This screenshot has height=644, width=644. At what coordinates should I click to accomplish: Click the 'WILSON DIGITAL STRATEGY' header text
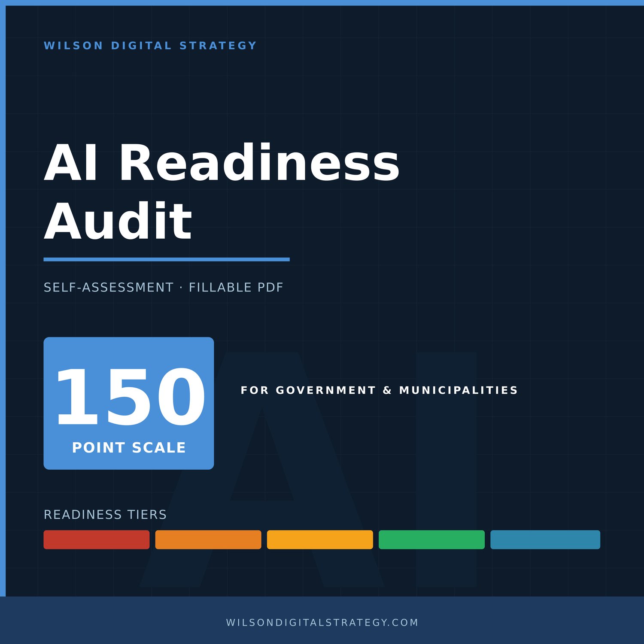(150, 46)
